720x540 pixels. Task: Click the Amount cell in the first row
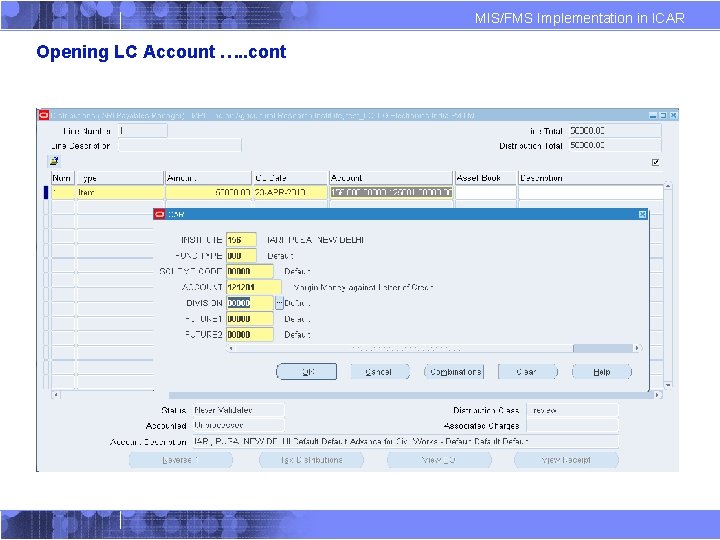208,192
